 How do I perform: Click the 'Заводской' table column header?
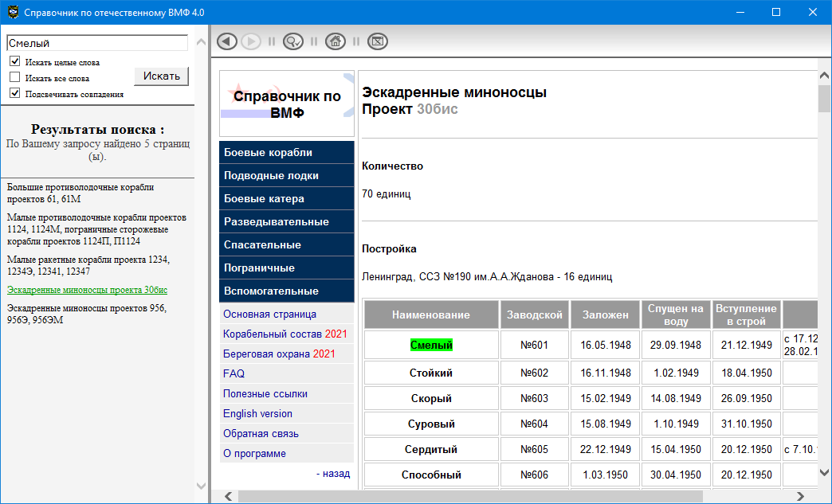[x=534, y=315]
